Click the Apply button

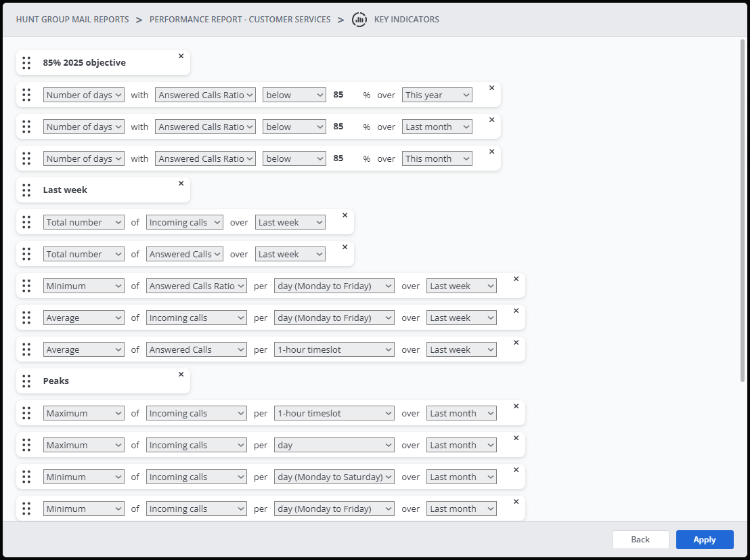tap(704, 540)
